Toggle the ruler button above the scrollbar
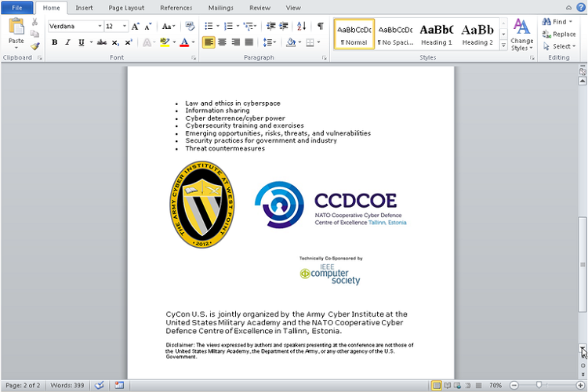This screenshot has height=392, width=588. 583,71
